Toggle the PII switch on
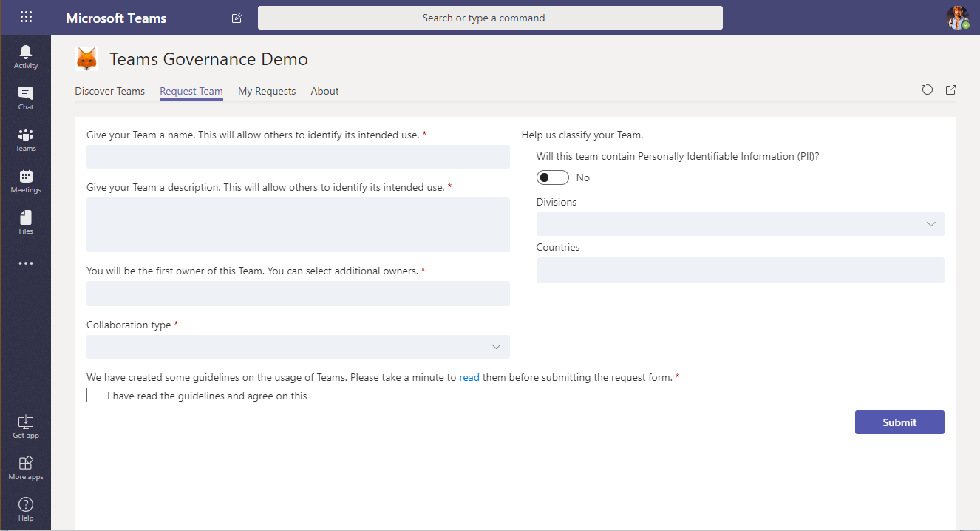The width and height of the screenshot is (980, 531). point(553,177)
